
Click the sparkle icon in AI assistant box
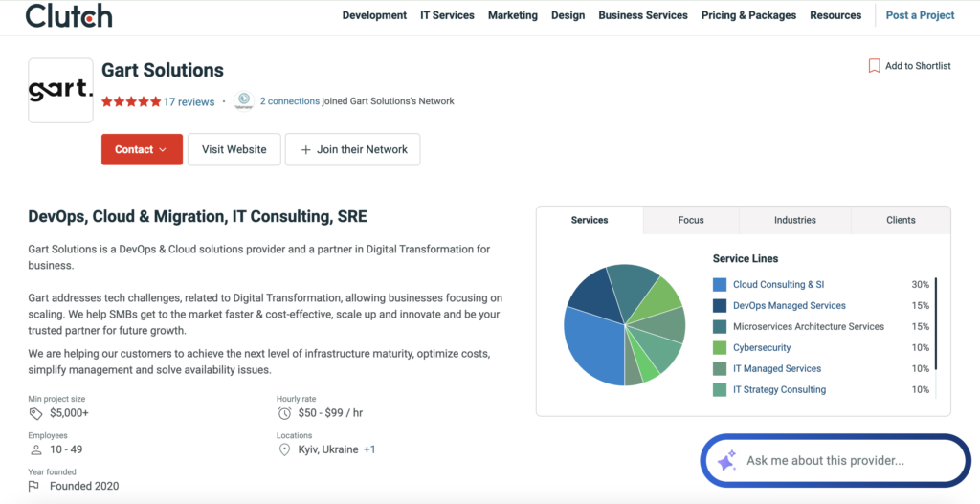click(726, 461)
